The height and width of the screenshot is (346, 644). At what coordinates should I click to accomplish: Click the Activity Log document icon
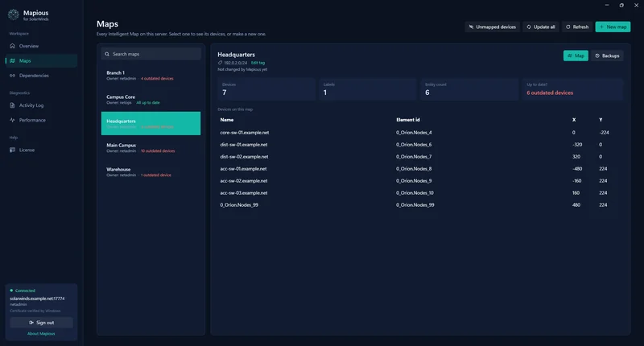coord(12,105)
